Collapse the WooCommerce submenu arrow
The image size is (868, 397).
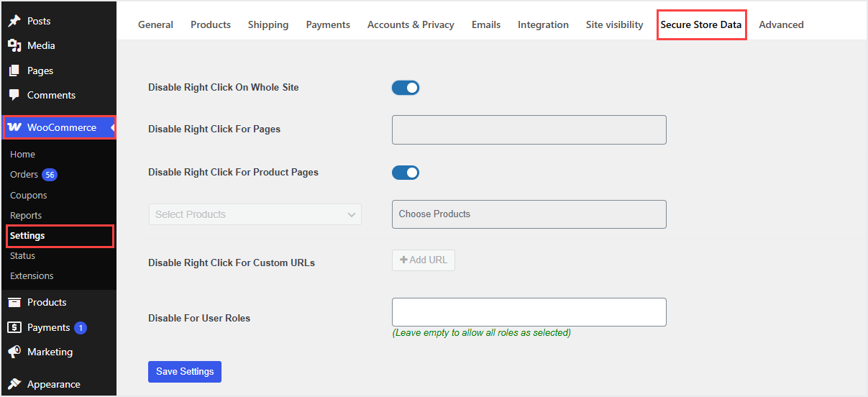pyautogui.click(x=112, y=127)
